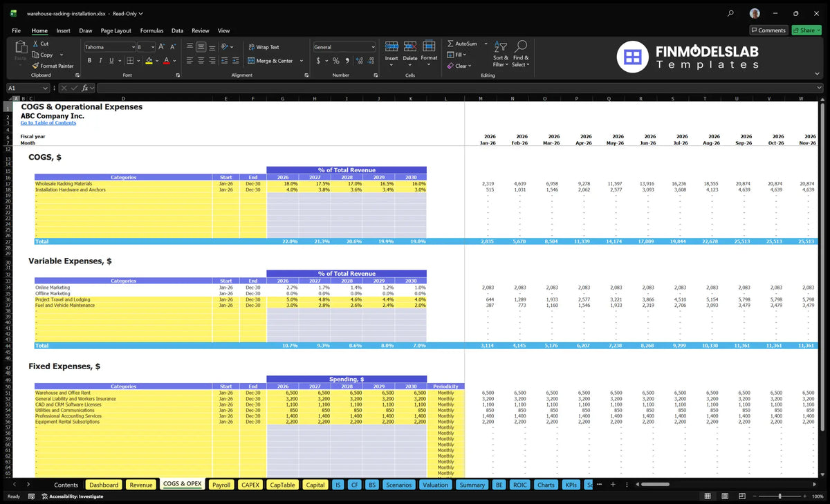Toggle Align Right
The height and width of the screenshot is (504, 830).
(x=212, y=61)
